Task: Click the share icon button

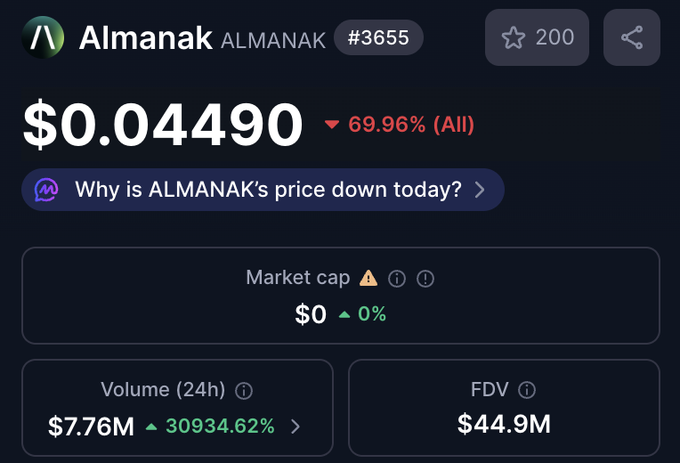Action: click(x=631, y=38)
